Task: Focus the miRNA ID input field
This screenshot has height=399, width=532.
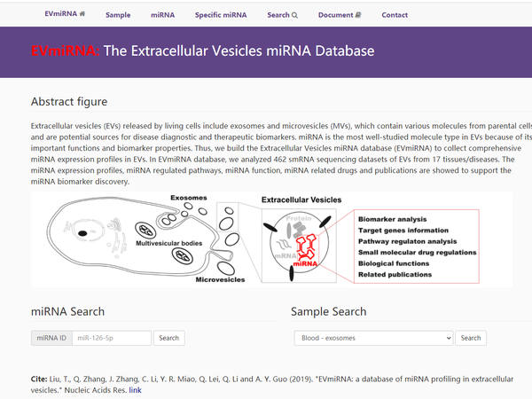Action: tap(111, 338)
